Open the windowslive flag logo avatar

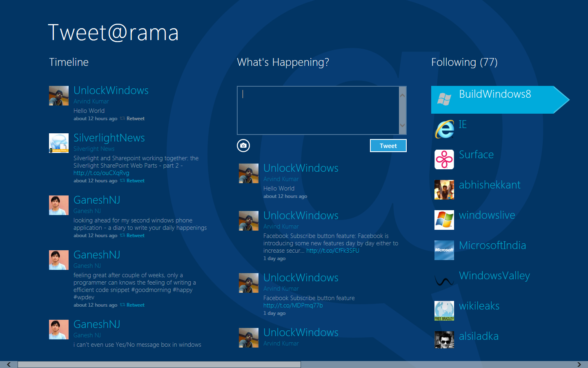point(444,220)
